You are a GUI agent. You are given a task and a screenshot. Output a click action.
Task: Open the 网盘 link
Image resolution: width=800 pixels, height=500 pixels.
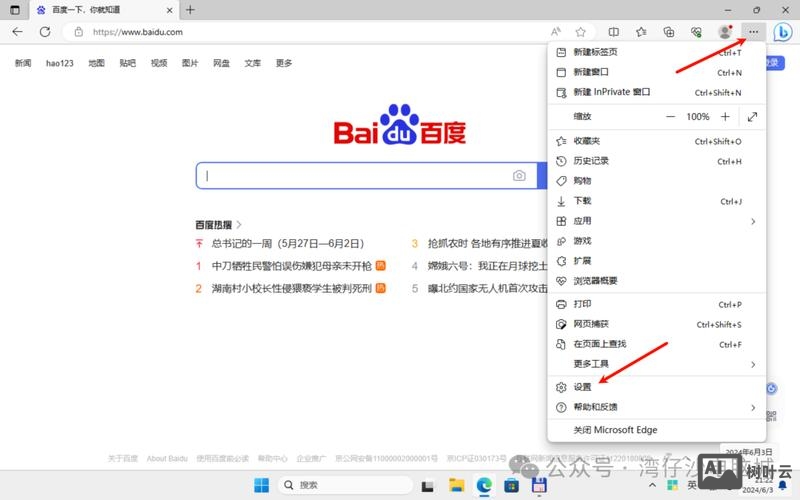point(221,63)
